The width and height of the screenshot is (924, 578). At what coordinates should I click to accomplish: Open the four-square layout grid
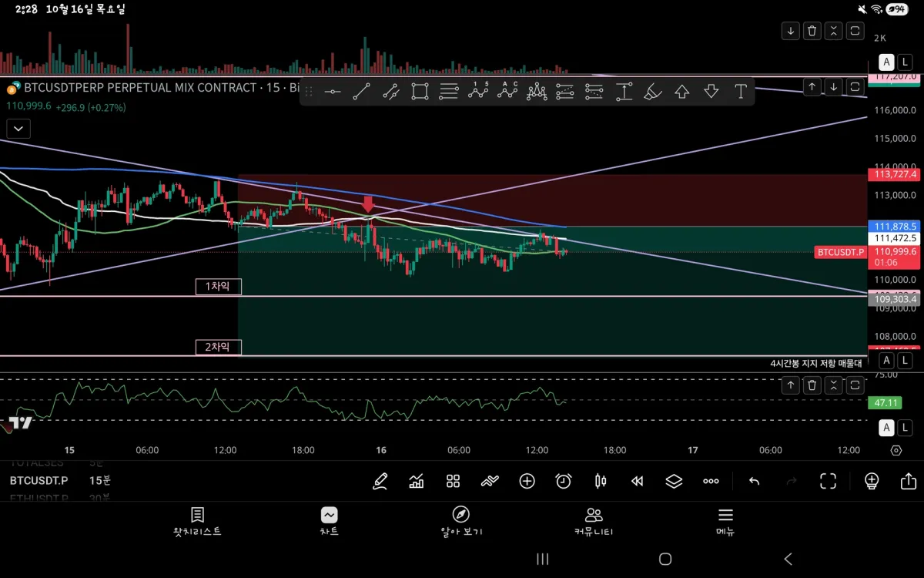coord(453,482)
